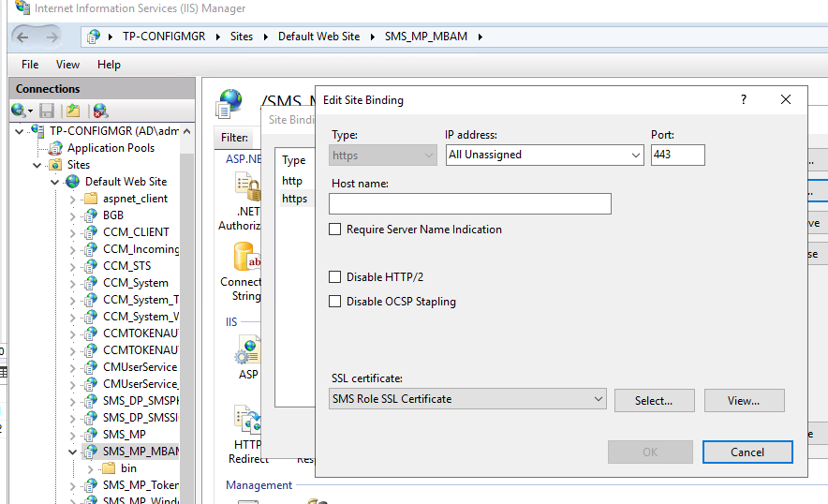
Task: Select the aspnet_client folder icon
Action: tap(91, 199)
